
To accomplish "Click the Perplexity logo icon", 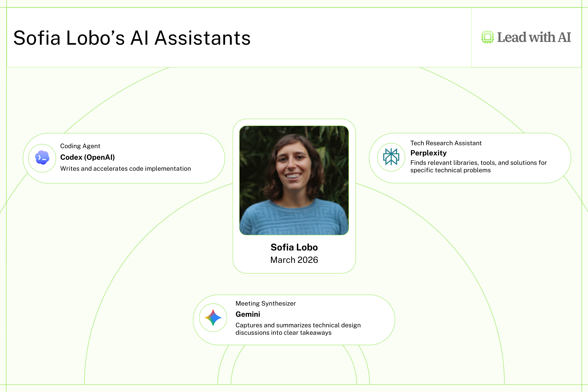I will [x=391, y=157].
